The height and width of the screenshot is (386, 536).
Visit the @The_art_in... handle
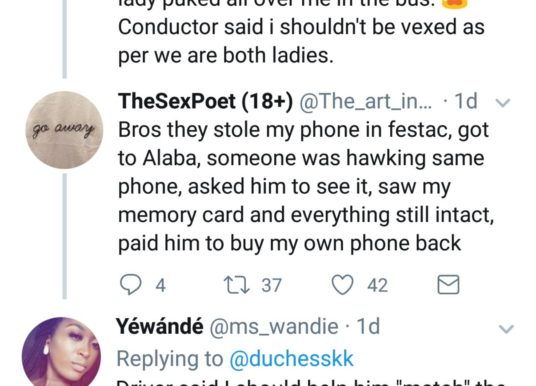(365, 102)
